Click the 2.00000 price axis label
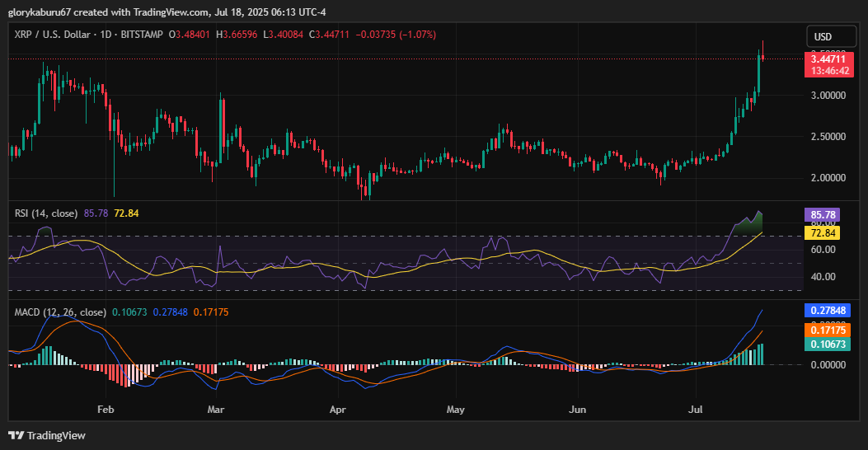 pos(829,178)
